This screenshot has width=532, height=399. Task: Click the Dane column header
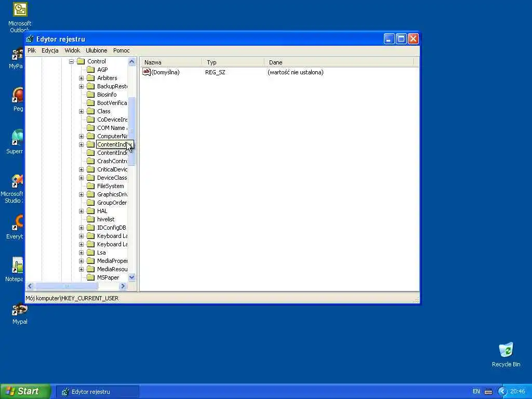(339, 62)
